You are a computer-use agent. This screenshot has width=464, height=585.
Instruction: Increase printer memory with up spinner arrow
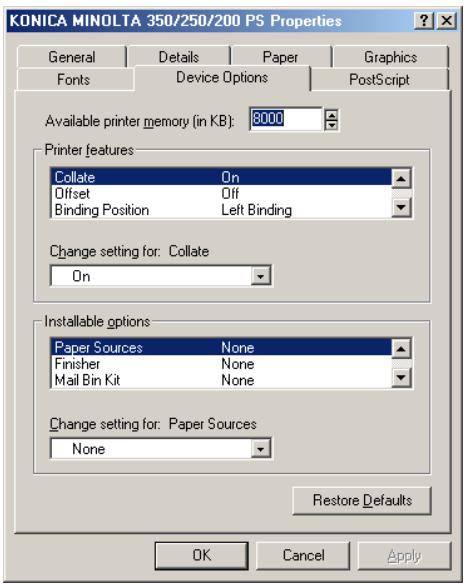331,115
